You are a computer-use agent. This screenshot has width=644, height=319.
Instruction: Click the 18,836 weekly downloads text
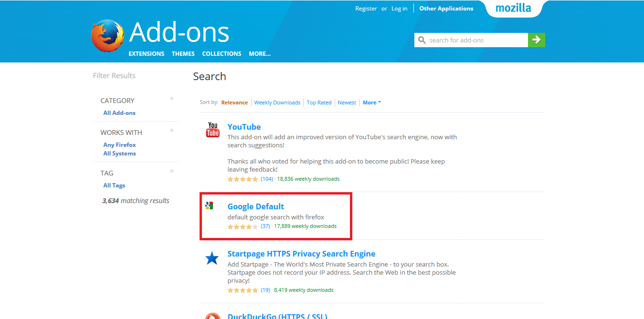[308, 179]
